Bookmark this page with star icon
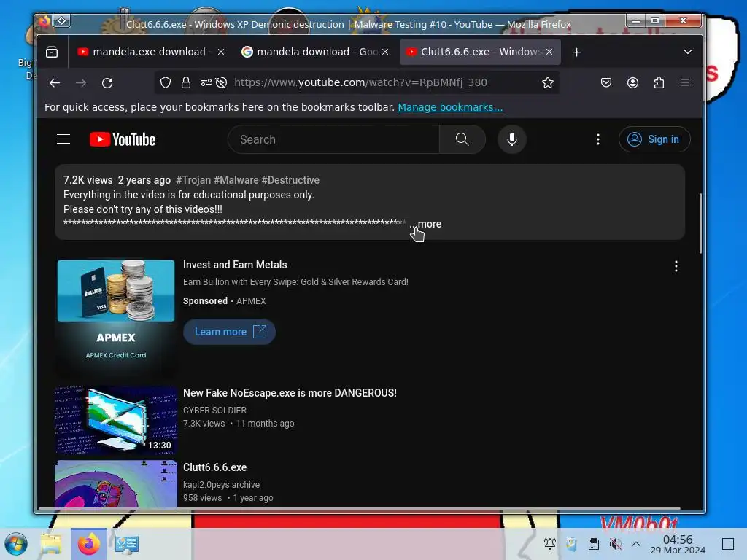 tap(548, 83)
